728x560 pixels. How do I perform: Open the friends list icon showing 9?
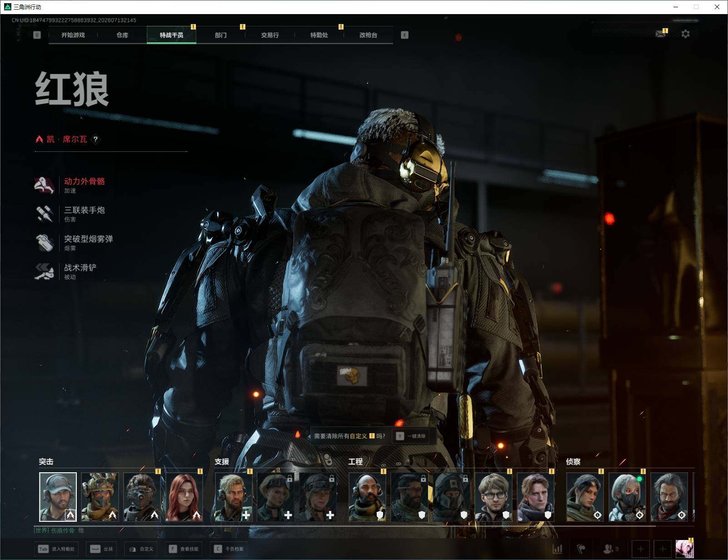610,549
